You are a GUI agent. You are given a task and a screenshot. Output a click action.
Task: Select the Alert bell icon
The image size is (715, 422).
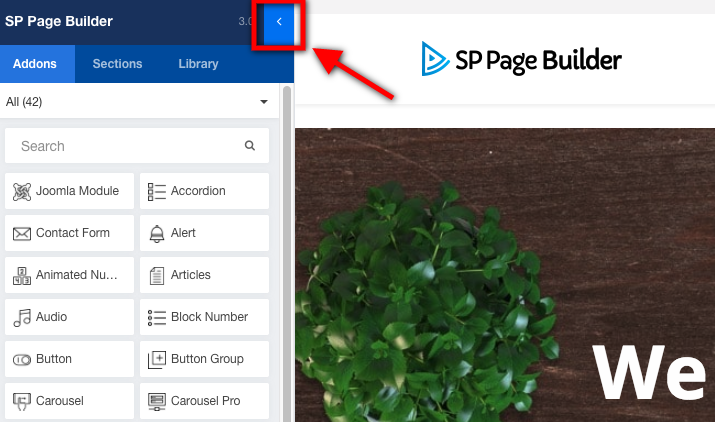156,234
